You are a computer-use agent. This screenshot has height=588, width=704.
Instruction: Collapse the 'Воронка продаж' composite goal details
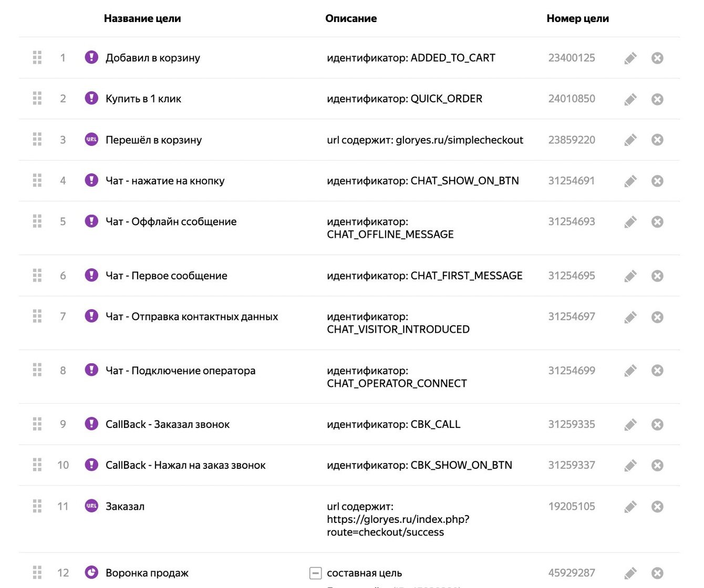[315, 573]
